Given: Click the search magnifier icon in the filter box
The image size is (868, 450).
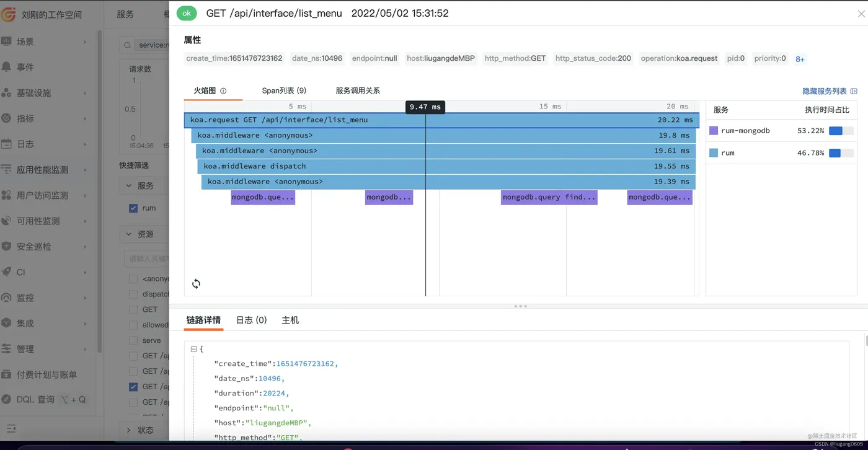Looking at the screenshot, I should tap(127, 45).
